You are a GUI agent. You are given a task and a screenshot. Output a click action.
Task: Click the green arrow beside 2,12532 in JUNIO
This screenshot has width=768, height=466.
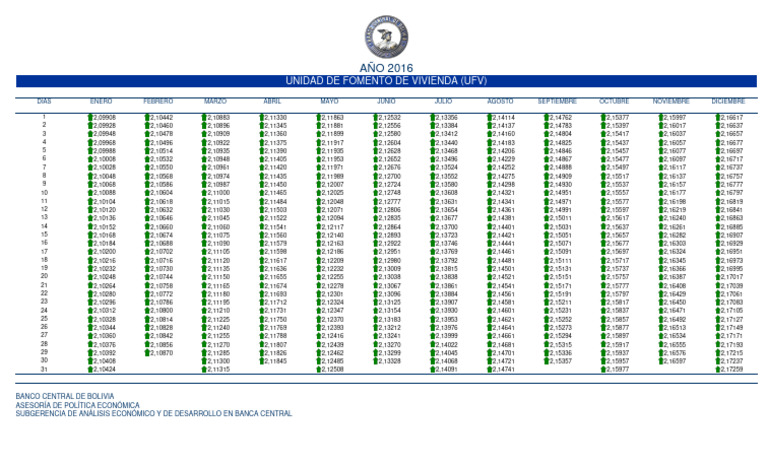[x=375, y=118]
